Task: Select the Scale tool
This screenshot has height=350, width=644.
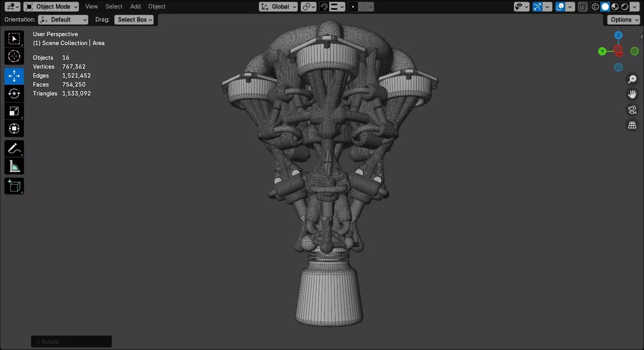Action: tap(14, 111)
